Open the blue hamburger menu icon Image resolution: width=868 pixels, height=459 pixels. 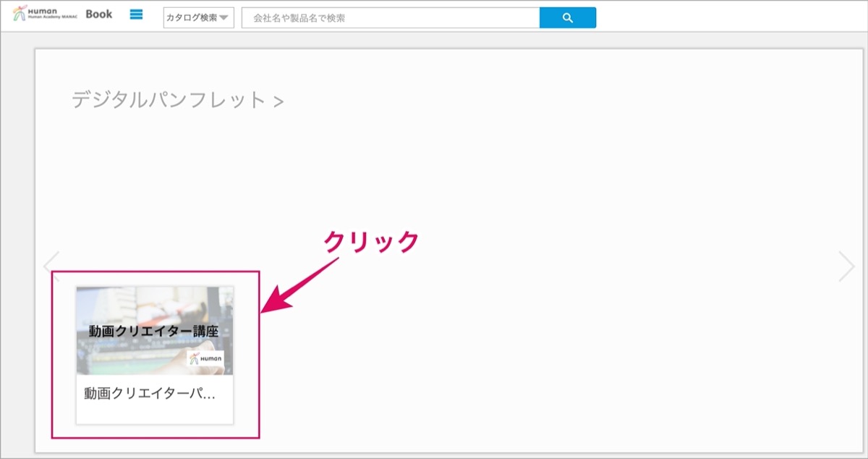[x=136, y=14]
